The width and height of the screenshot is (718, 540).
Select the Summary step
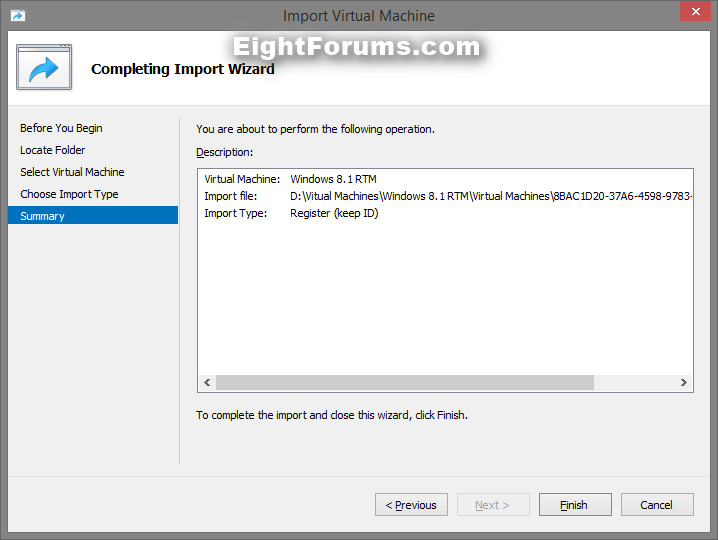tap(93, 216)
